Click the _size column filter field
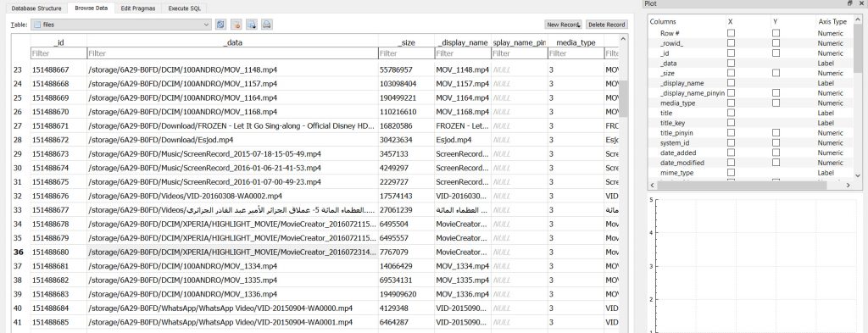Screen dimensions: 868x333 [406, 53]
